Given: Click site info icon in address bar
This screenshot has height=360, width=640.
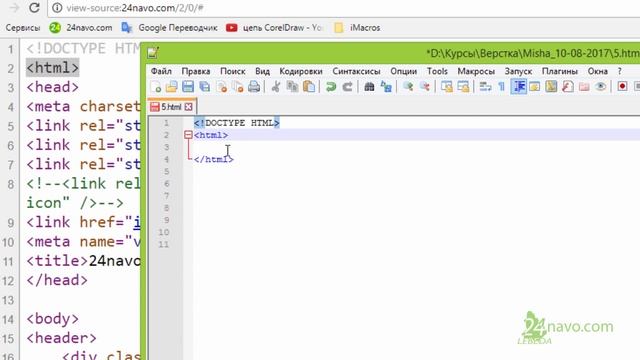Looking at the screenshot, I should pos(57,8).
